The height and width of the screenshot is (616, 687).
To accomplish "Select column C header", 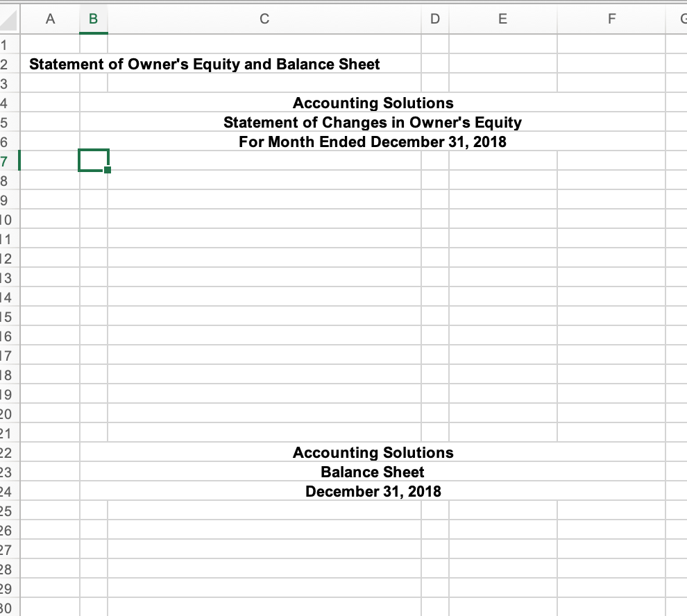I will 264,19.
